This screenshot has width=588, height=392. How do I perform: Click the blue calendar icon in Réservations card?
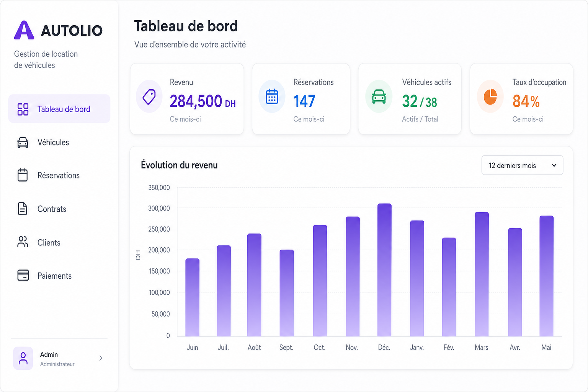pos(272,96)
